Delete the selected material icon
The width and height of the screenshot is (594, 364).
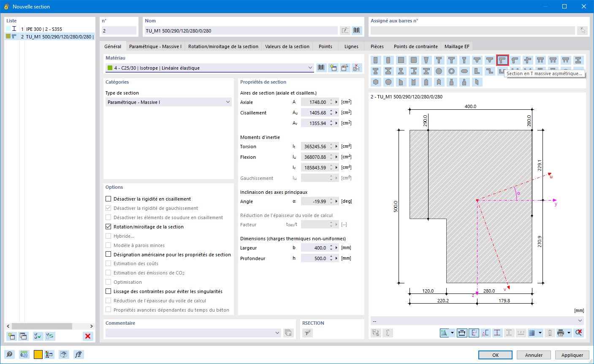[357, 68]
